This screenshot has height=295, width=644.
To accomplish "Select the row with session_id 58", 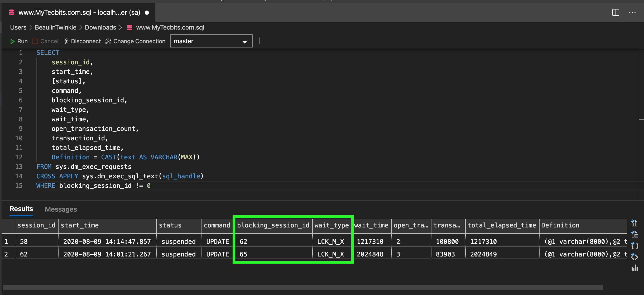I will [24, 241].
